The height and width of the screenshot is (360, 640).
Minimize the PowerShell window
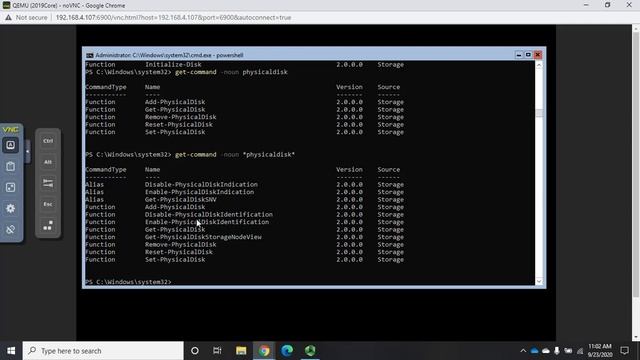tap(519, 55)
